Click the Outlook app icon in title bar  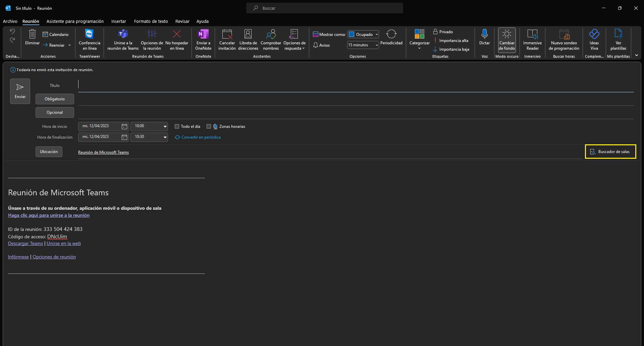point(8,8)
